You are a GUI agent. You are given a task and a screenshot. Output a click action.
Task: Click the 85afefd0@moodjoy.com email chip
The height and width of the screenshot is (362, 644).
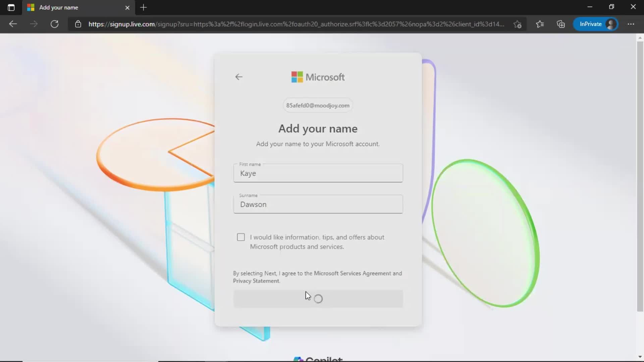pyautogui.click(x=318, y=105)
